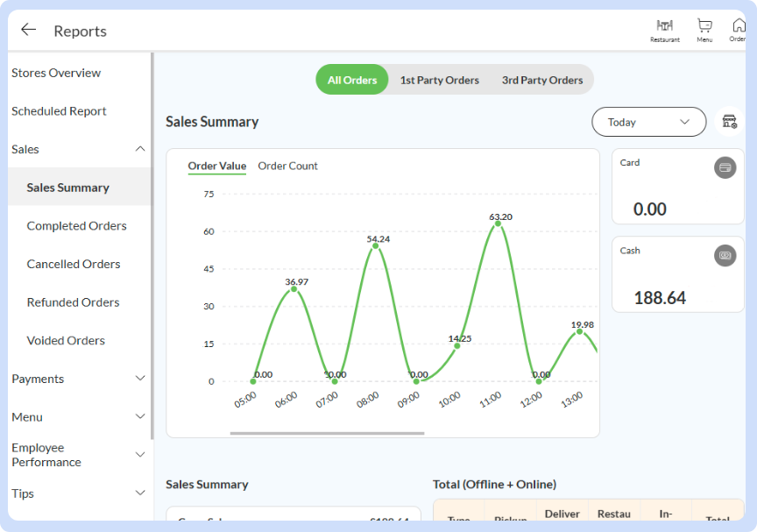
Task: Click the 19.98 data point at 13:00
Action: coord(579,331)
